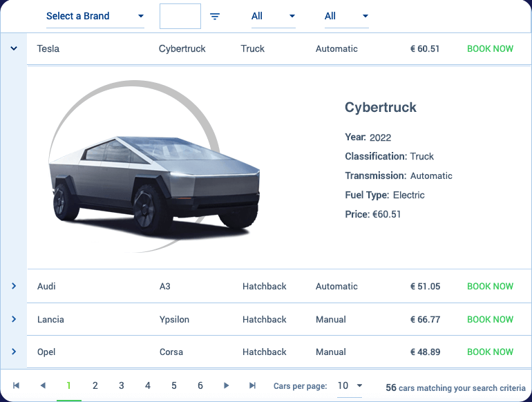Click the Tesla brand cell
The height and width of the screenshot is (402, 532).
(x=48, y=49)
